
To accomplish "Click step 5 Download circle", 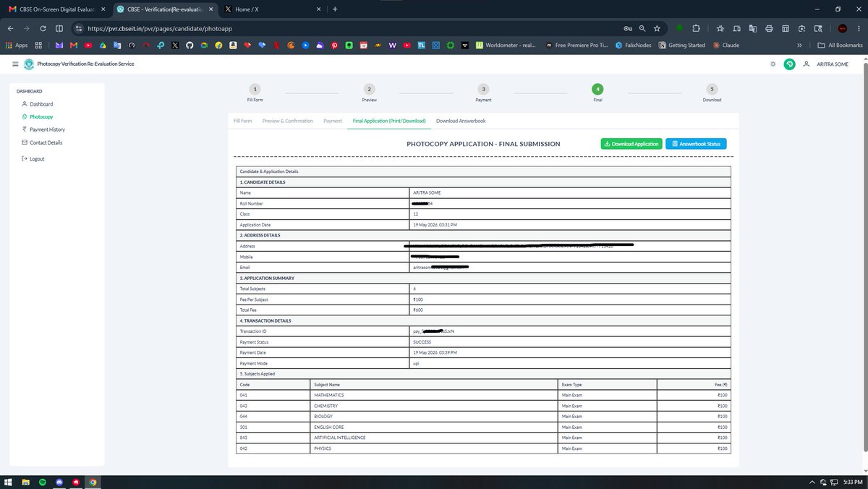I will coord(712,89).
